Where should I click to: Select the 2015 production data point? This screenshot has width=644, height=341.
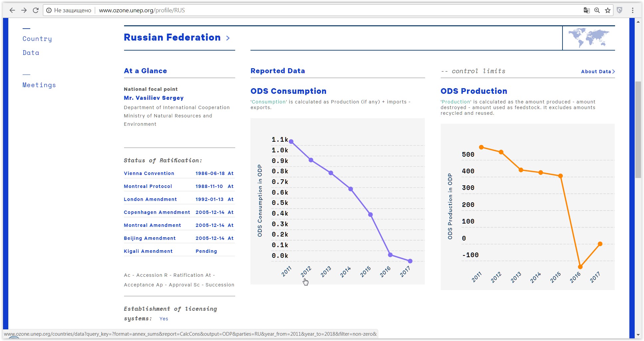click(x=561, y=176)
